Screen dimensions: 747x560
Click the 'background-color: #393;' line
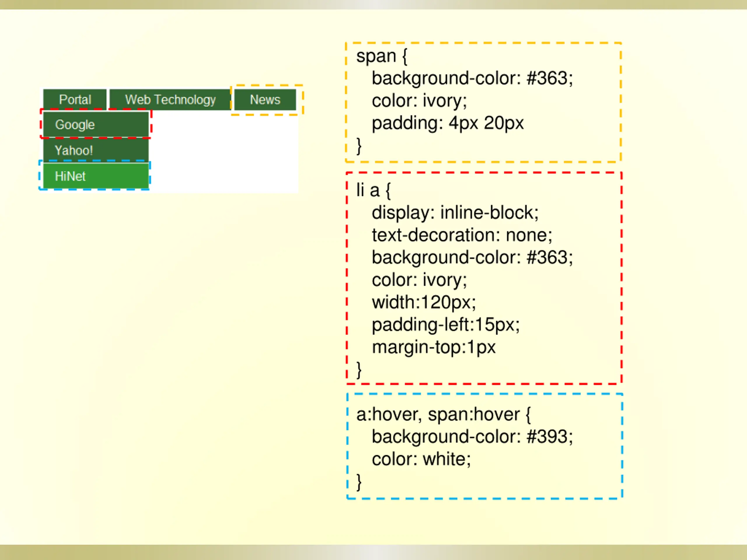[x=472, y=437]
